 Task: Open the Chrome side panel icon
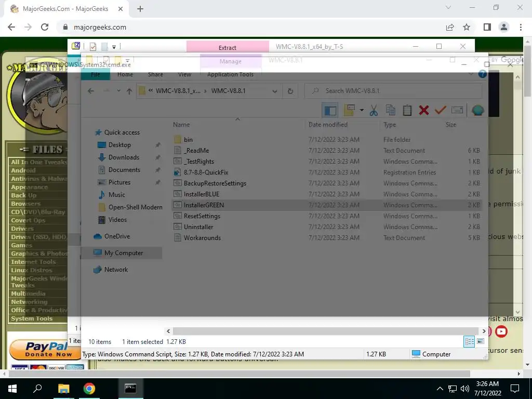[487, 27]
